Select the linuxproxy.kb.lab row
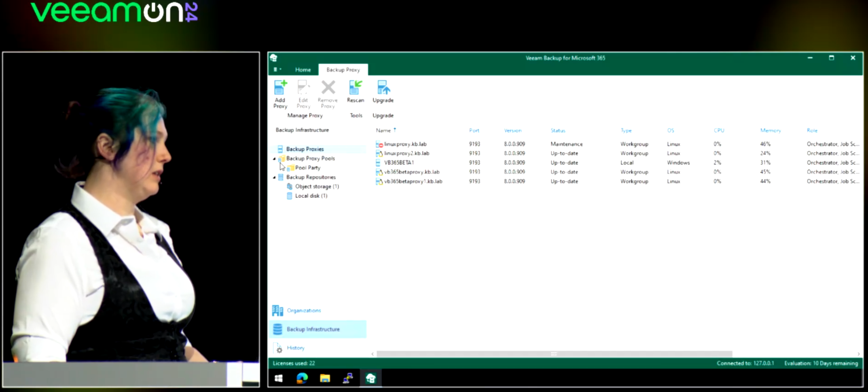The width and height of the screenshot is (868, 392). pos(617,144)
